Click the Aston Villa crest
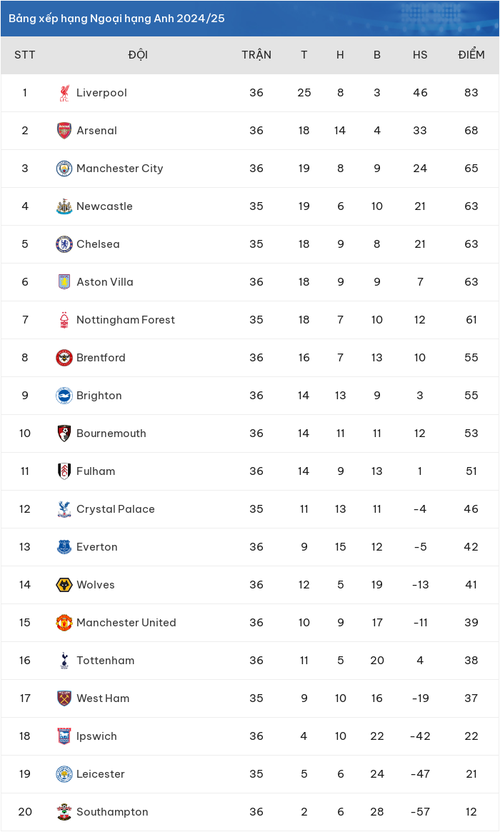The image size is (500, 832). (64, 282)
